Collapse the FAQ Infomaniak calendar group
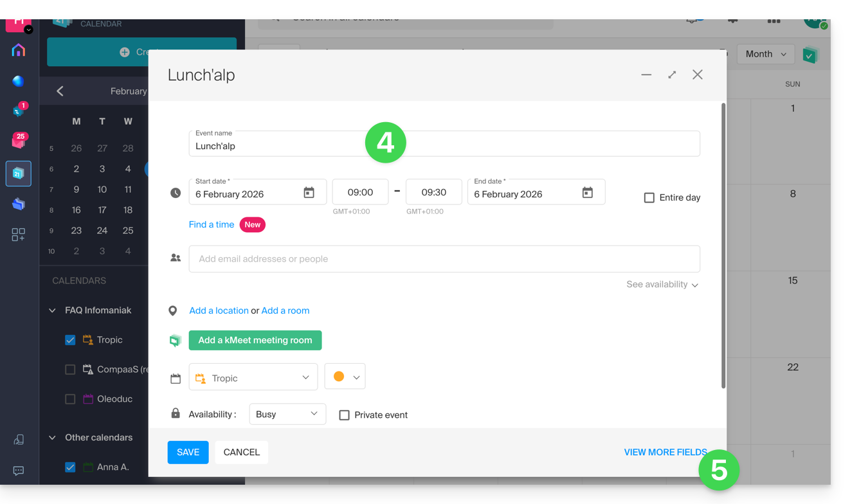 [53, 310]
